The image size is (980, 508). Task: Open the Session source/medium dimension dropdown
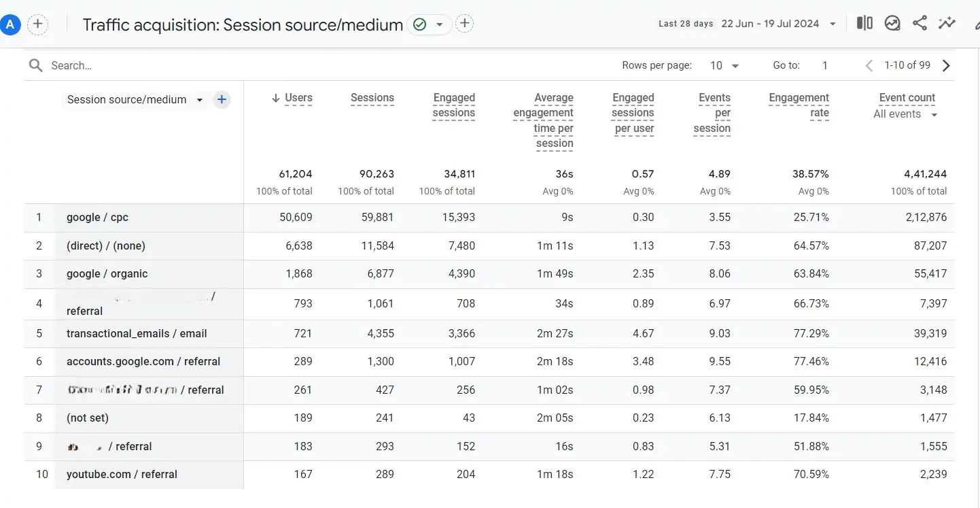200,99
